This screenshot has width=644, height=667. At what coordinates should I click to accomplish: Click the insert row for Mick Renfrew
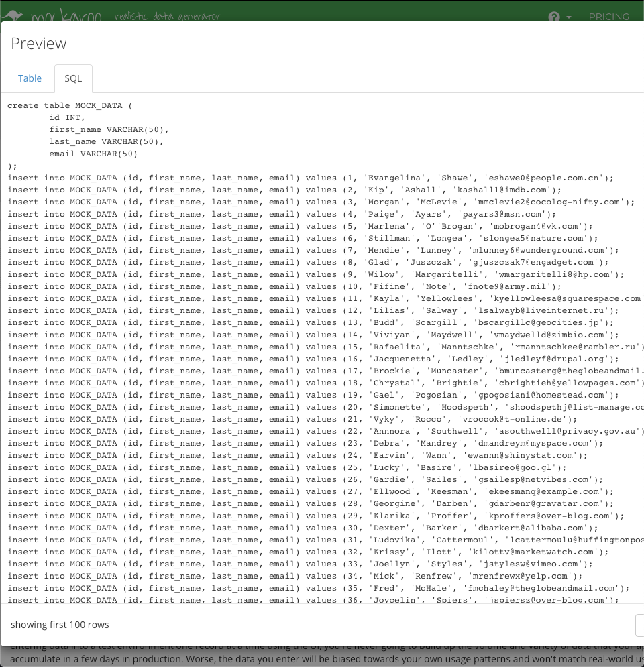coord(295,576)
